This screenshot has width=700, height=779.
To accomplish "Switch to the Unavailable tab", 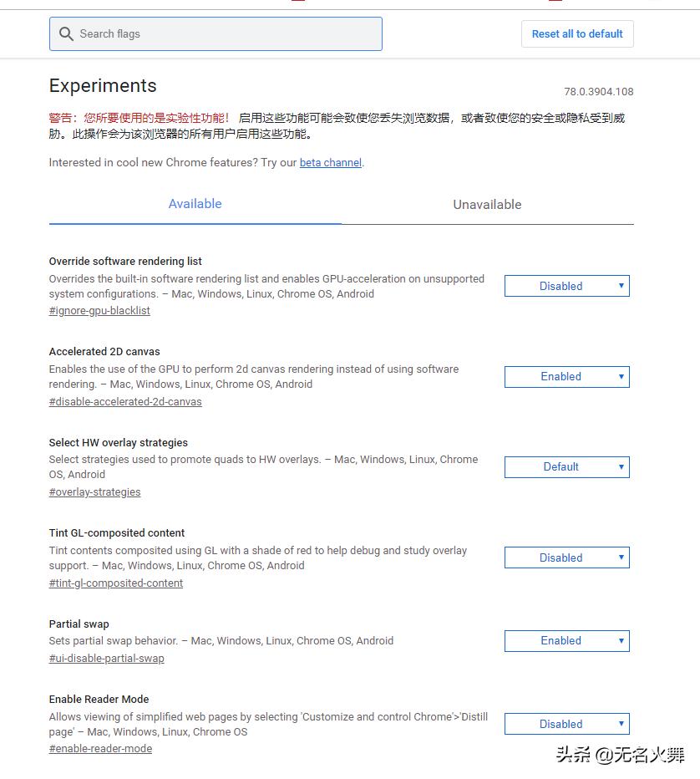I will point(487,205).
